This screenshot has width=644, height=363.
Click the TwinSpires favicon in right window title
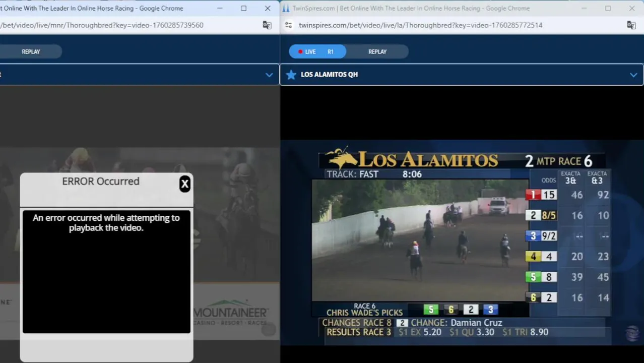click(286, 8)
